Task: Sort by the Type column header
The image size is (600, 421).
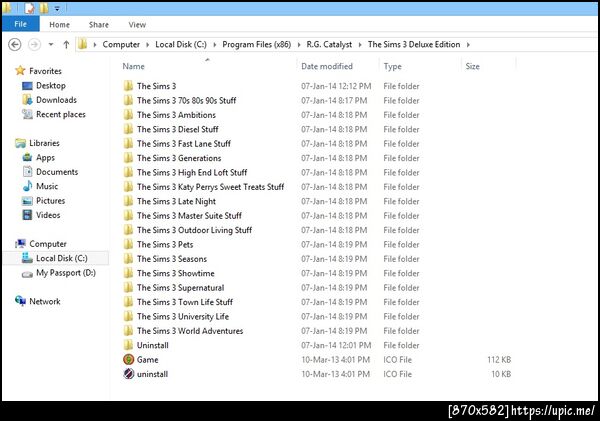Action: [393, 66]
